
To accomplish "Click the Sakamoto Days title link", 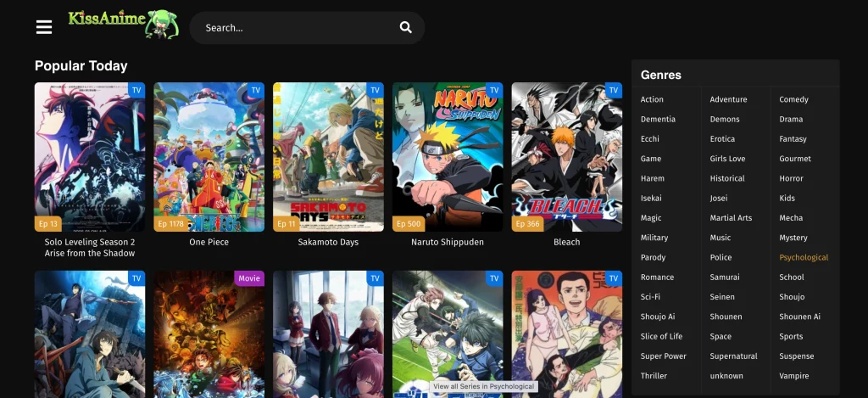I will coord(328,242).
